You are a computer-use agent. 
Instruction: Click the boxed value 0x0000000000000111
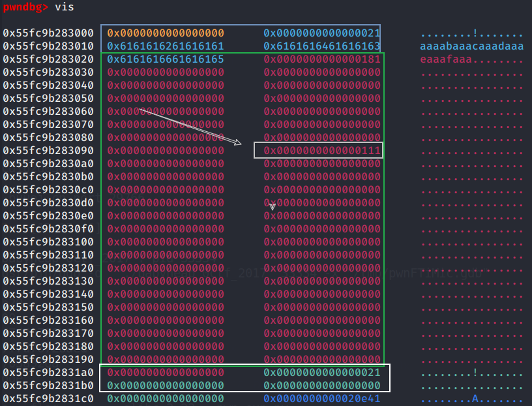(322, 151)
